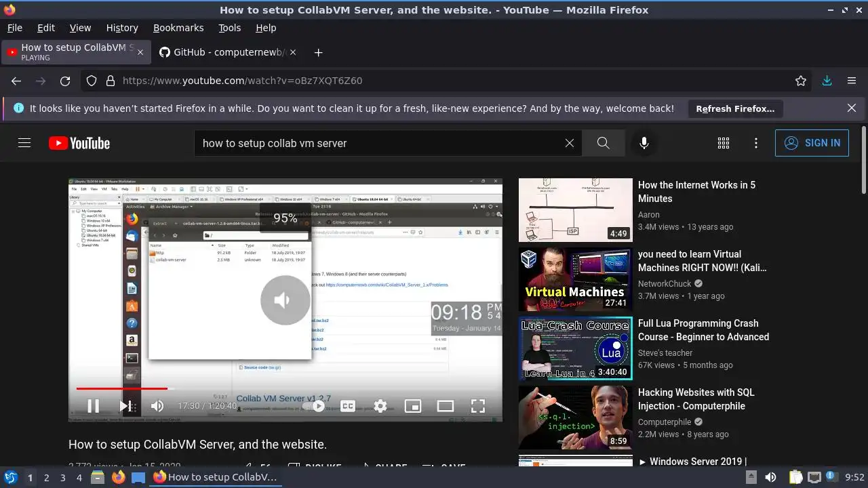Click the page vertical scrollbar
The image size is (868, 488).
[863, 159]
